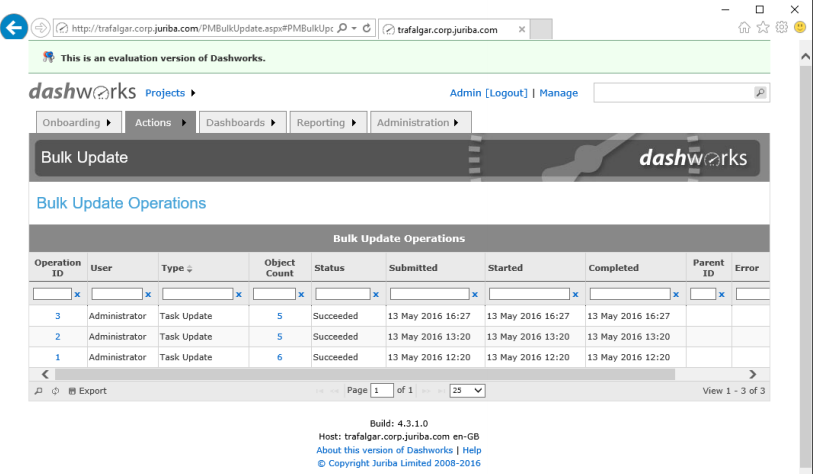Screen dimensions: 813x474
Task: Click the horizontal scrollbar right arrow
Action: coord(752,374)
